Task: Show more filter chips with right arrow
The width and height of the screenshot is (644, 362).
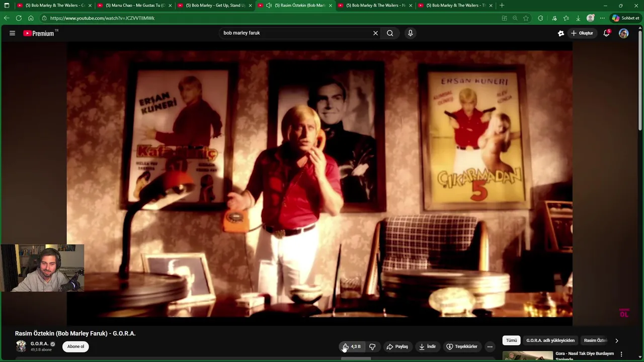Action: coord(617,340)
